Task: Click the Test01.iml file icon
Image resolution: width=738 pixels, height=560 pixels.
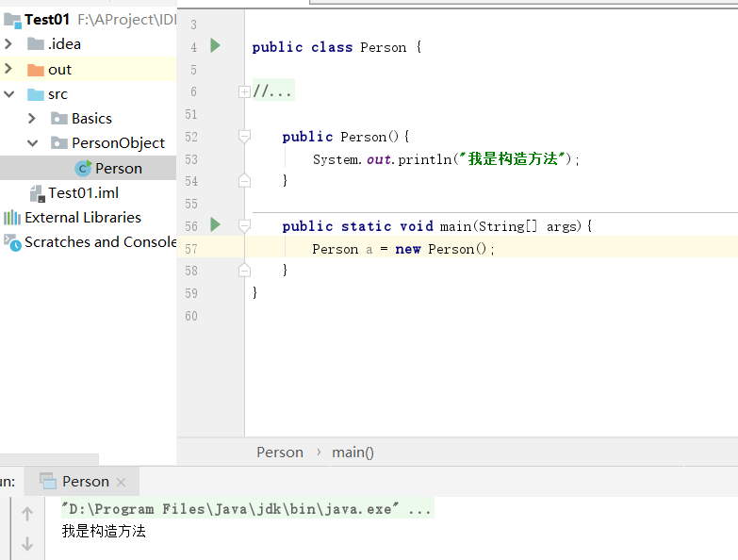Action: (38, 193)
